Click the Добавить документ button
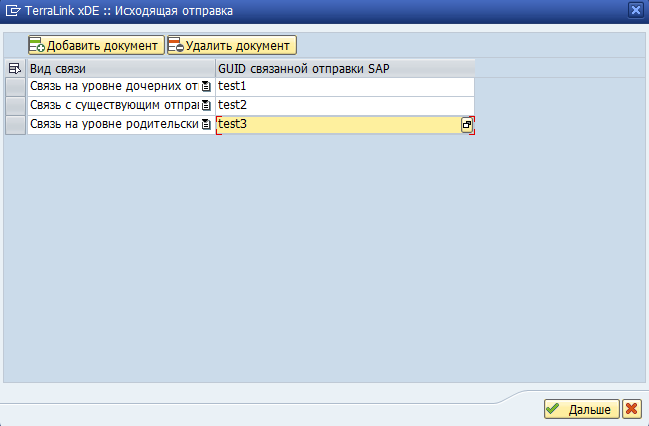Screen dimensions: 649x426 click(95, 46)
